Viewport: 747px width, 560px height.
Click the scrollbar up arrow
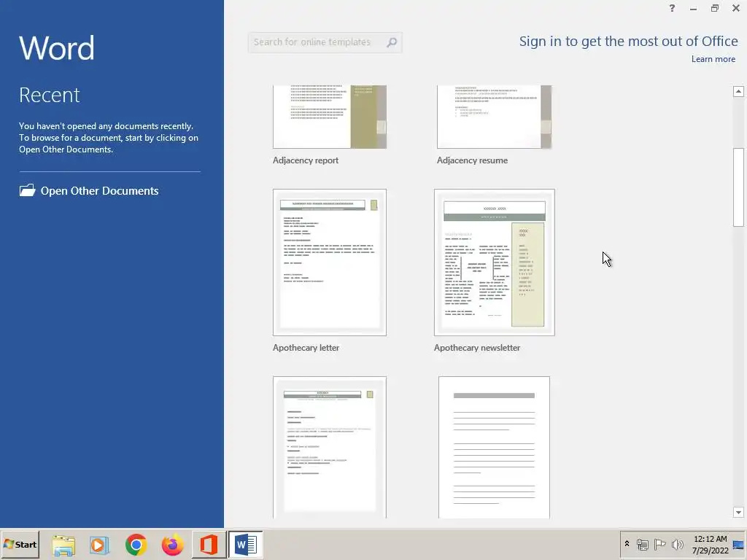(738, 91)
